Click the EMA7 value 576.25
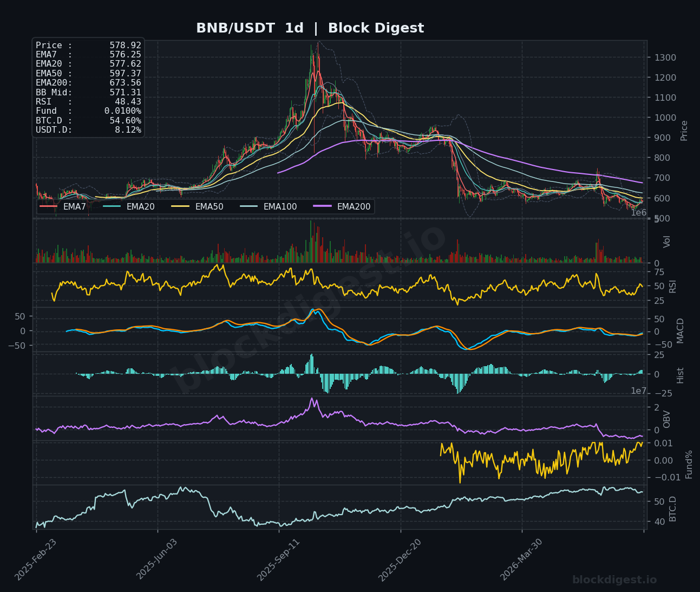Viewport: 700px width, 592px height. click(x=125, y=55)
